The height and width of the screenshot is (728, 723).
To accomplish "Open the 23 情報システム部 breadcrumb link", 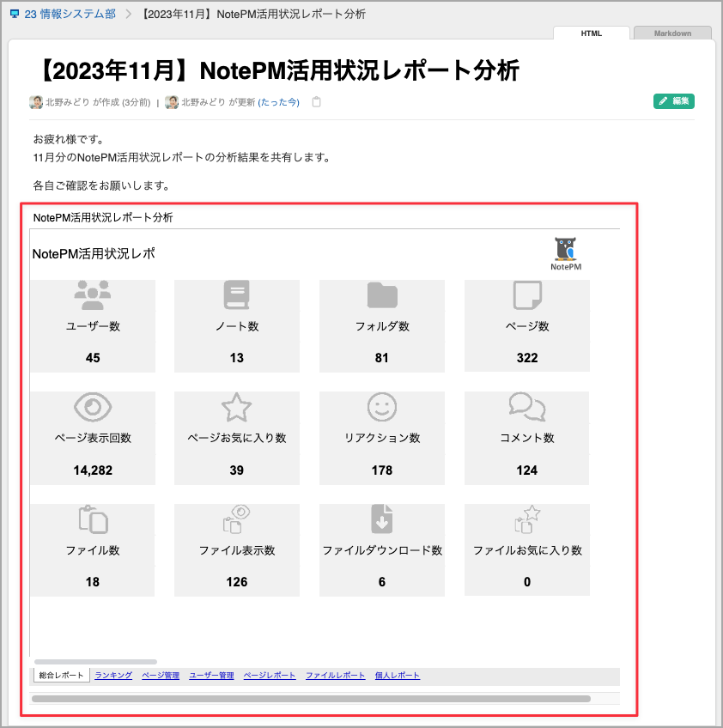I will [x=70, y=14].
